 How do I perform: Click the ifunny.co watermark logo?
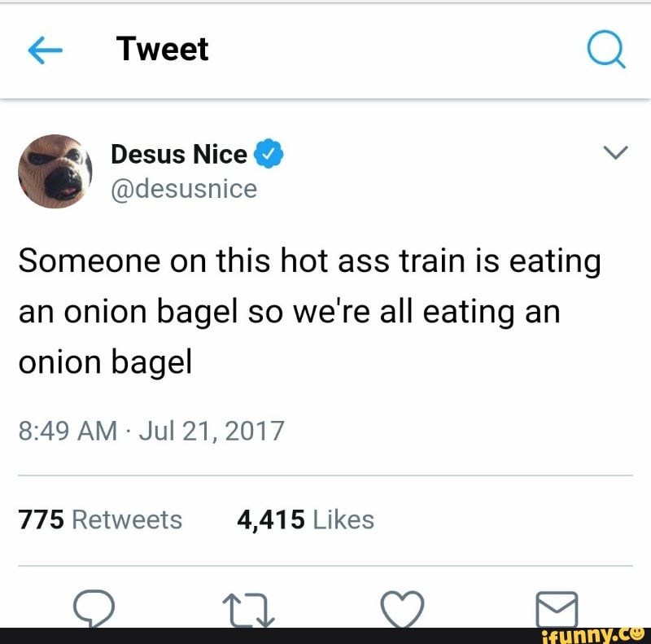(593, 636)
